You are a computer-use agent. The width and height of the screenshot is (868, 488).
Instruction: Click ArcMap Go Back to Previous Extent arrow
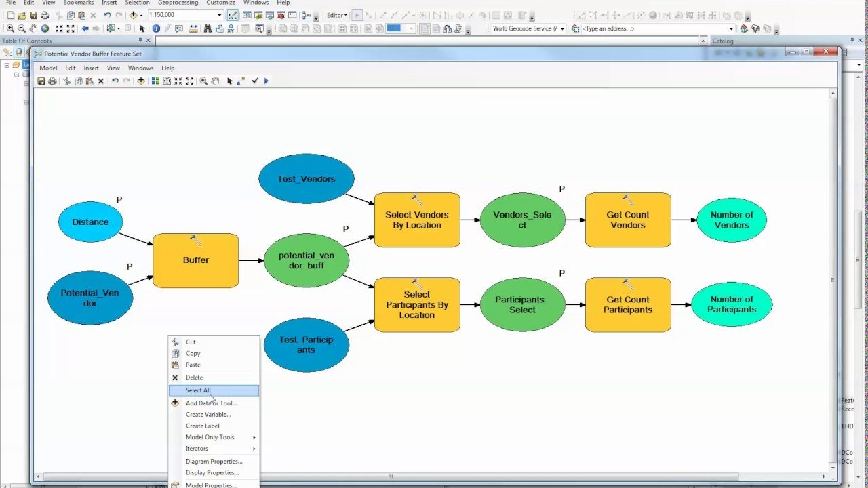[85, 28]
